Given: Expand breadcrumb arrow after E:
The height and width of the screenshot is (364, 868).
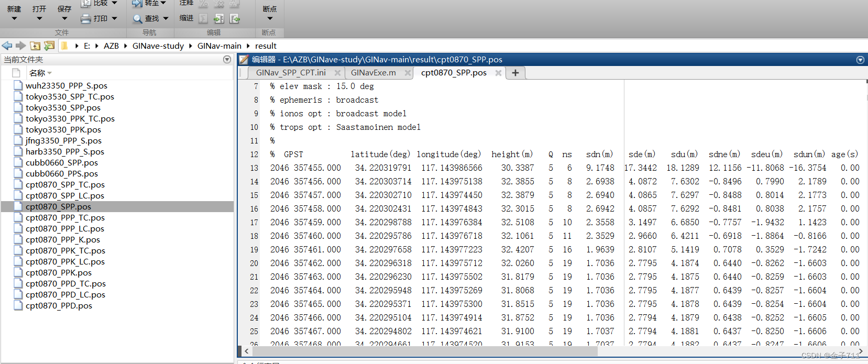Looking at the screenshot, I should 97,46.
